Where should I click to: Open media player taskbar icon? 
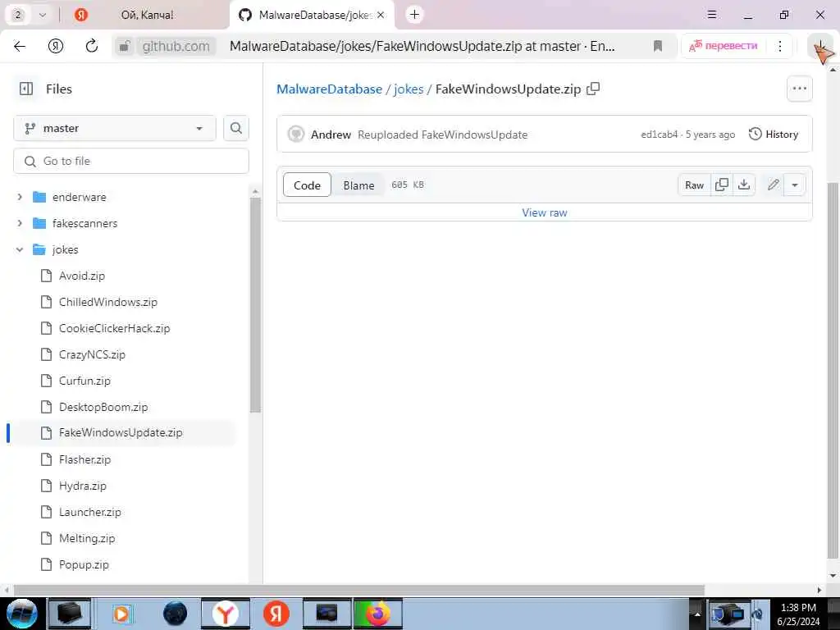coord(121,614)
